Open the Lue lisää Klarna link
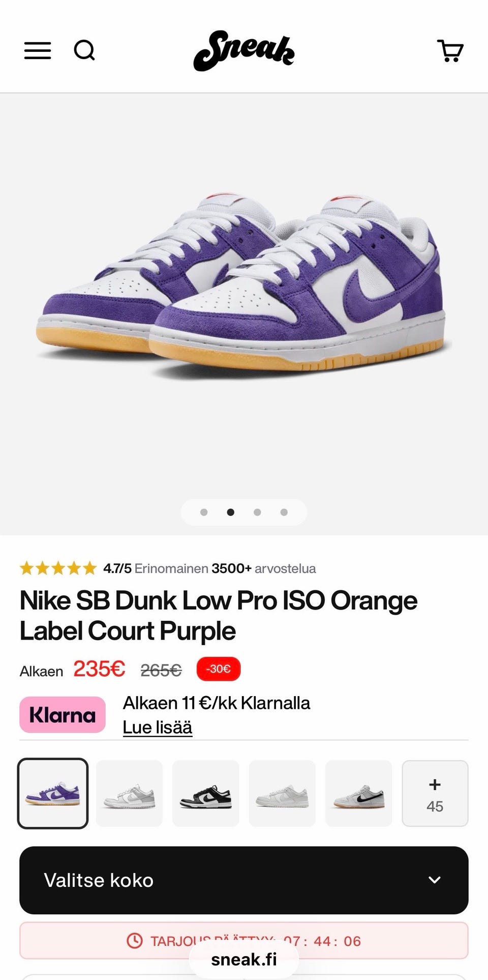The width and height of the screenshot is (488, 980). click(158, 727)
